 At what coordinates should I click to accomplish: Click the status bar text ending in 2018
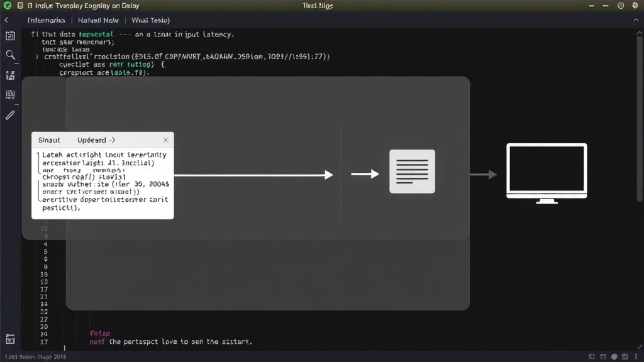tap(35, 357)
